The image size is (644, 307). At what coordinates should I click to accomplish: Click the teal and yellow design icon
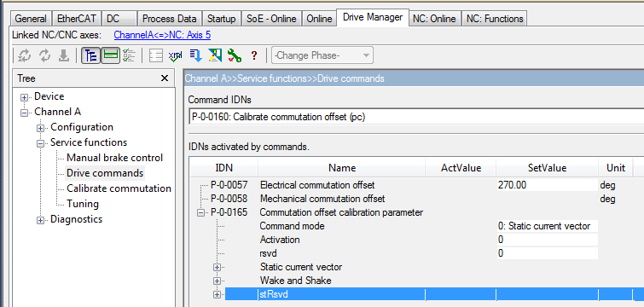coord(215,55)
